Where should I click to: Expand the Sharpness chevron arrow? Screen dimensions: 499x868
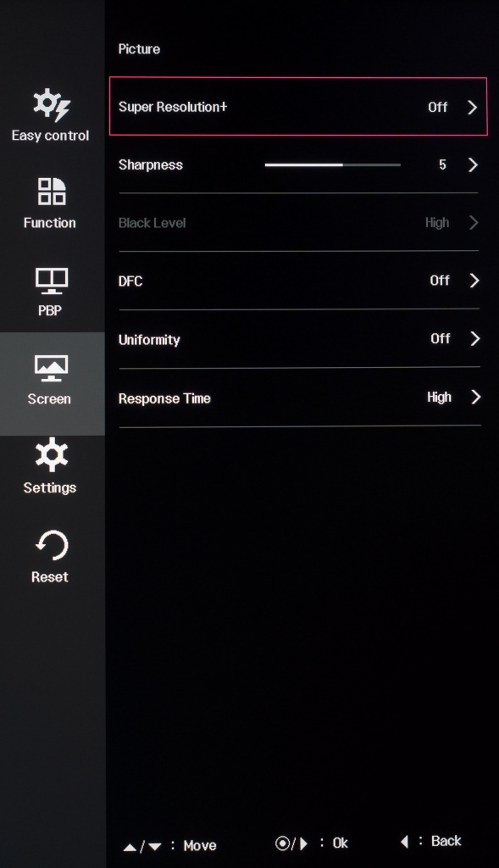tap(473, 164)
